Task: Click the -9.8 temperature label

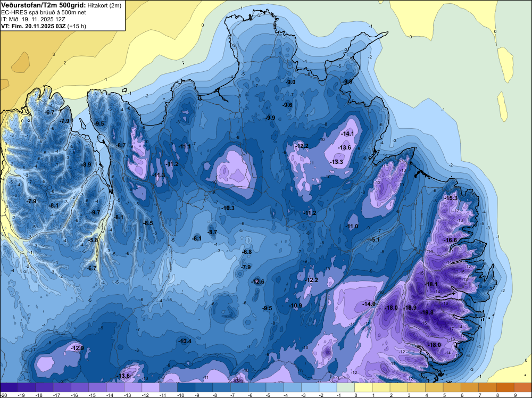Action: click(347, 82)
